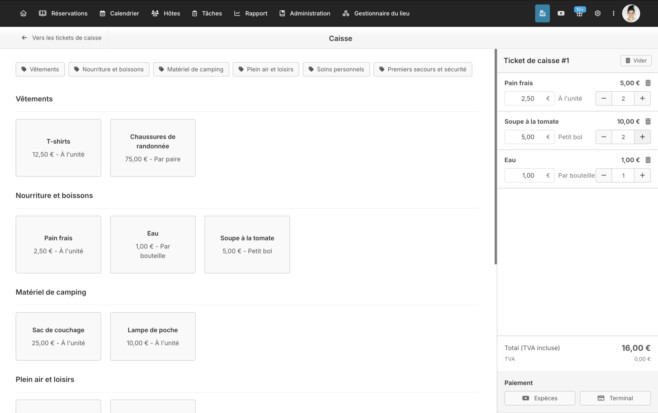Filter by Matériel de camping tag

(x=191, y=69)
